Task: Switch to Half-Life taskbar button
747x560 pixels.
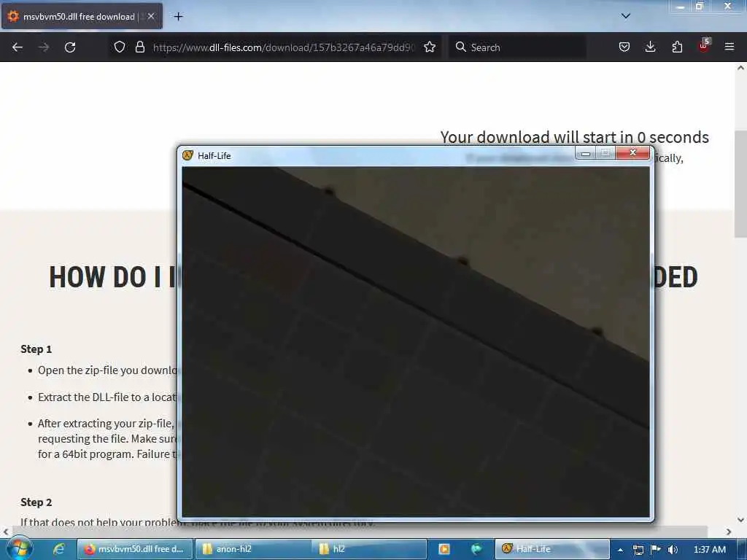Action: point(552,549)
